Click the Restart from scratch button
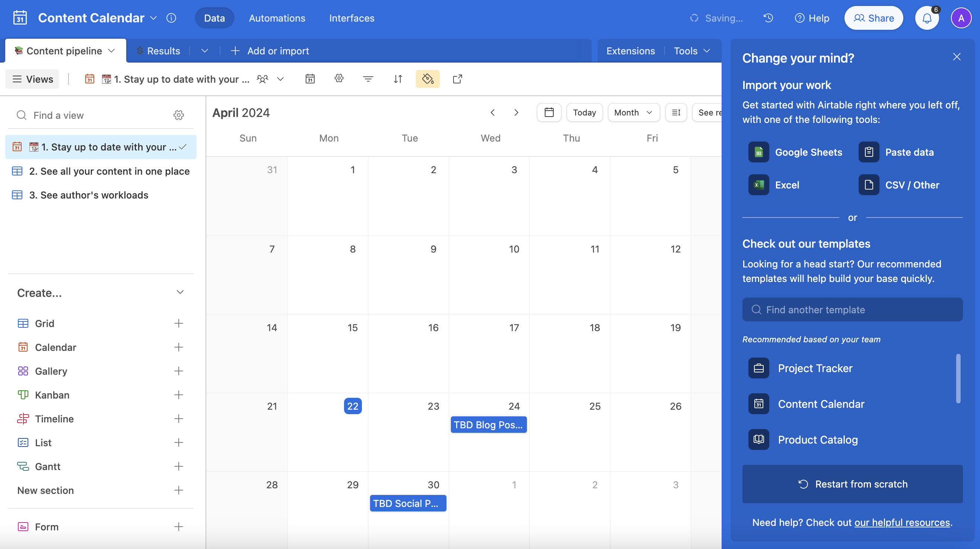This screenshot has height=549, width=980. (x=852, y=484)
